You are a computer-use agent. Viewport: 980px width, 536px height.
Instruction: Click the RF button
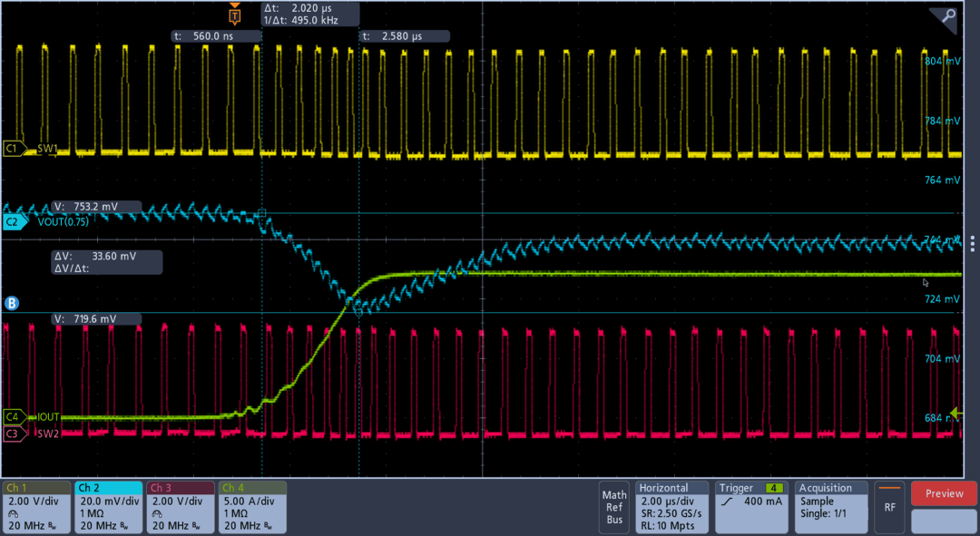(x=889, y=507)
